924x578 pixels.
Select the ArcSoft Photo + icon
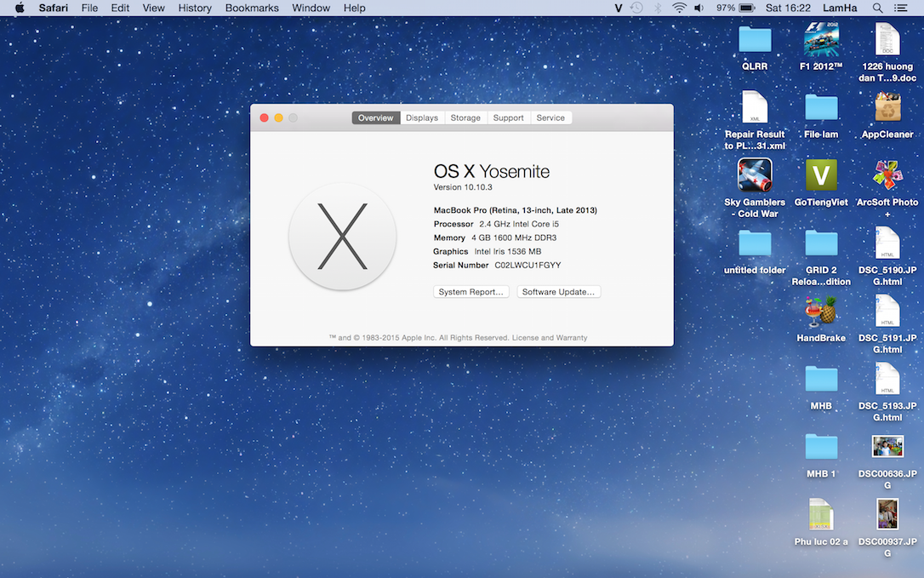887,175
